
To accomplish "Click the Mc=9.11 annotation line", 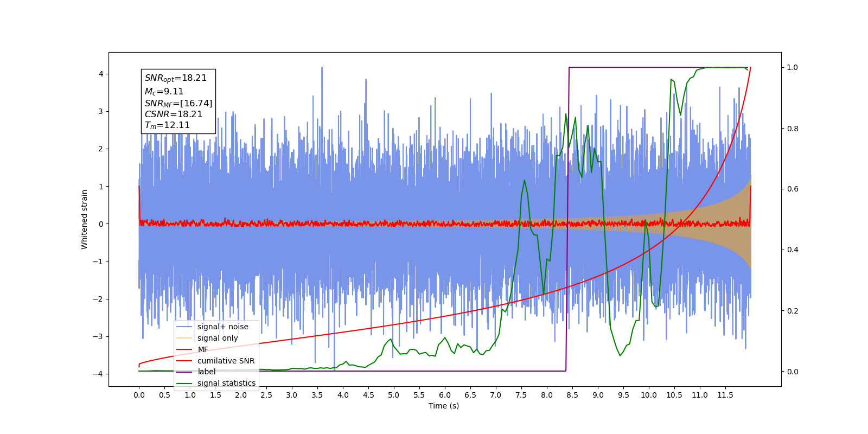I will point(164,92).
